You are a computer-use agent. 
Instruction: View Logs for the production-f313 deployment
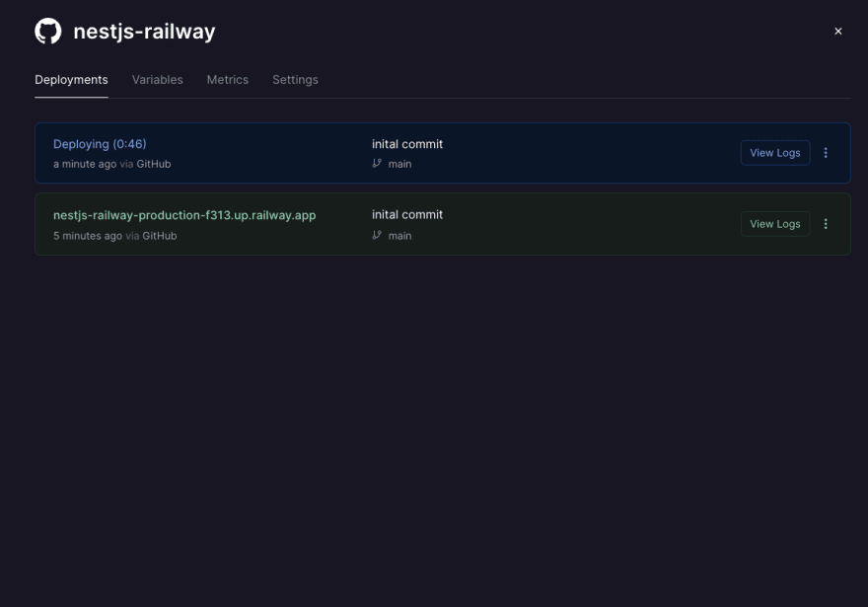(775, 224)
